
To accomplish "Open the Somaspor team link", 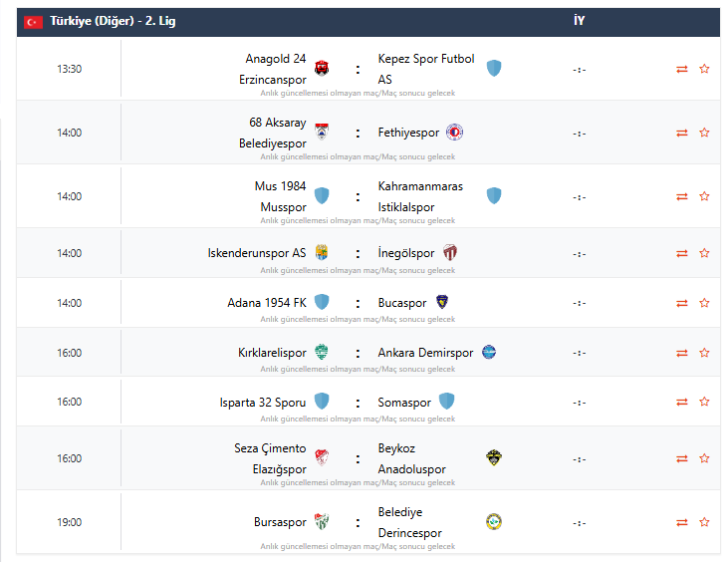I will (404, 403).
